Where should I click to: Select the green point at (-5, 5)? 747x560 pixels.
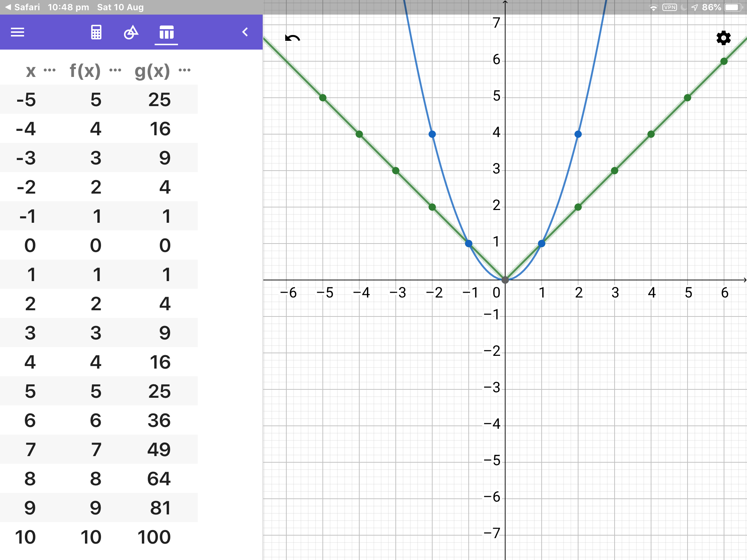323,98
